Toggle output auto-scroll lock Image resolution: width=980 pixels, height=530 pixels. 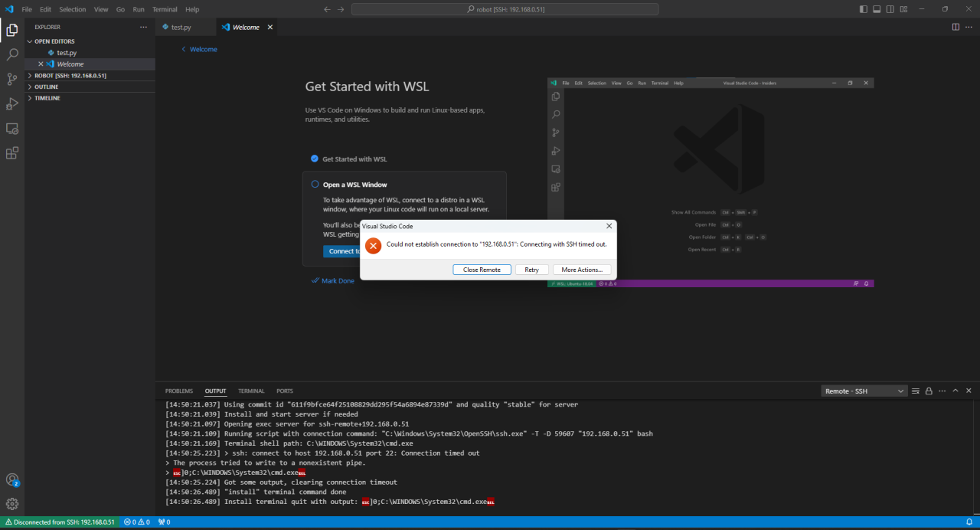[x=929, y=391]
